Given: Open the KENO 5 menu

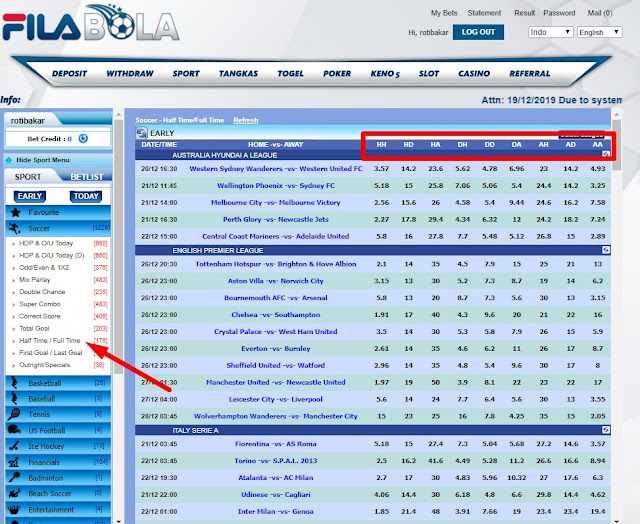Looking at the screenshot, I should coord(385,74).
